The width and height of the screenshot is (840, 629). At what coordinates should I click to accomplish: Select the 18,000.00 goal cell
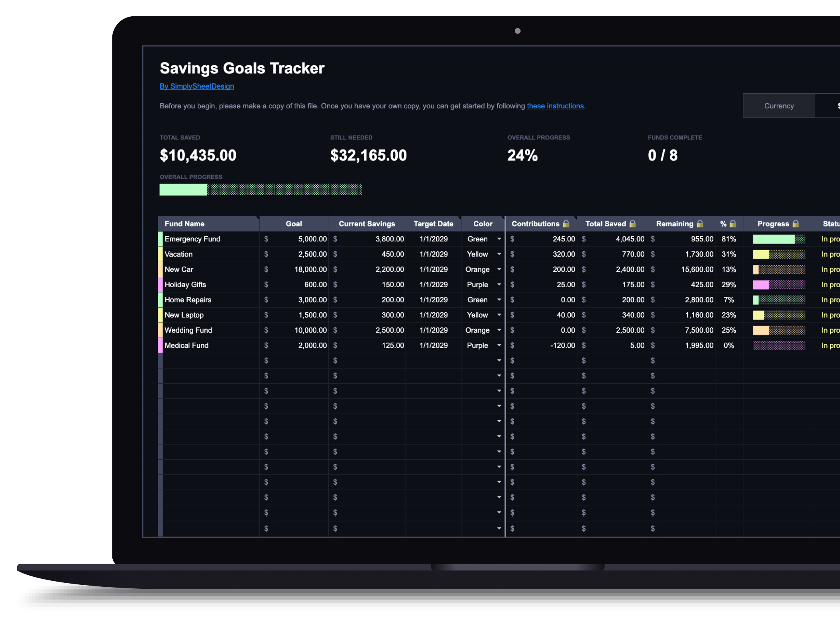[294, 269]
